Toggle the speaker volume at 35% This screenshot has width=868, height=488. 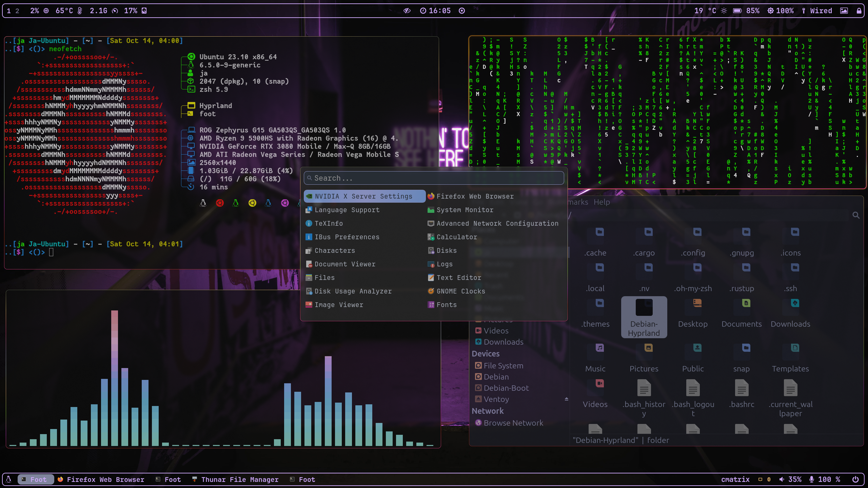point(791,479)
